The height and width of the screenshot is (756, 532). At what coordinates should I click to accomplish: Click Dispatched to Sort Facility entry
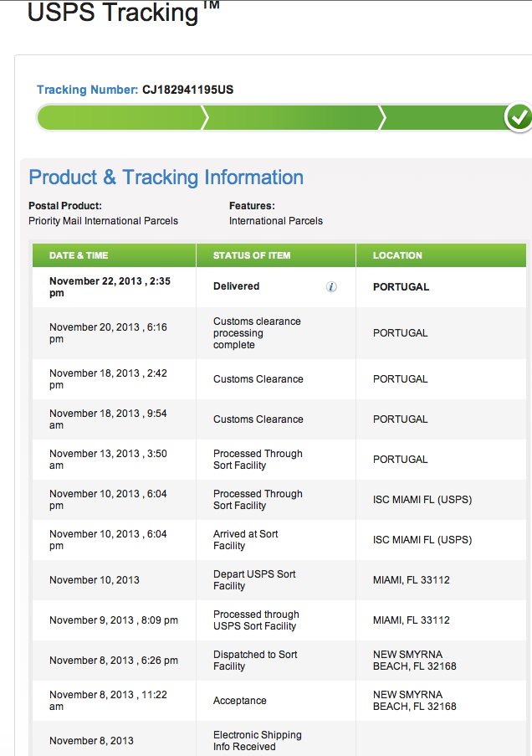click(255, 661)
